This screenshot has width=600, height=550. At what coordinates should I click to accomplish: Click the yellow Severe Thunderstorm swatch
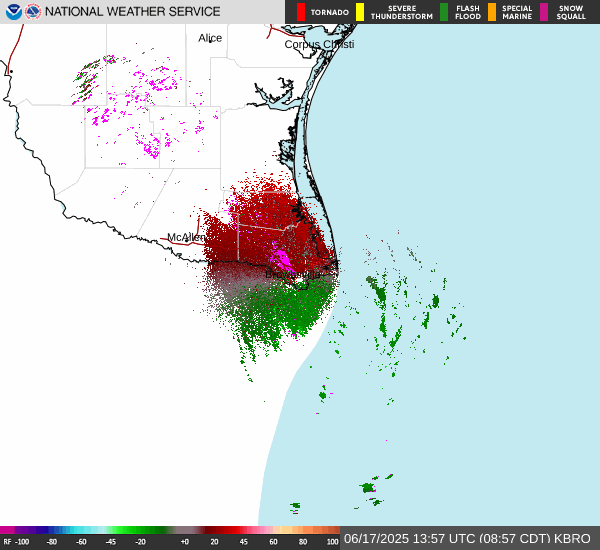[x=360, y=12]
